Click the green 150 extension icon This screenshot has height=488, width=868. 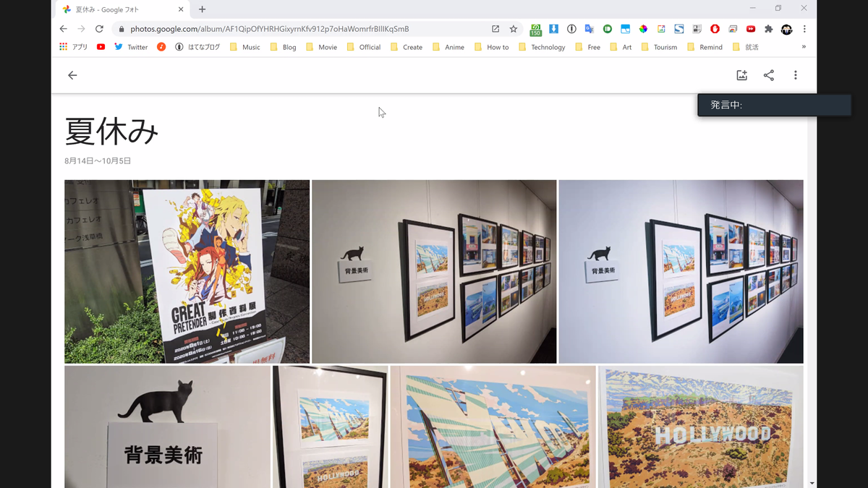tap(535, 30)
